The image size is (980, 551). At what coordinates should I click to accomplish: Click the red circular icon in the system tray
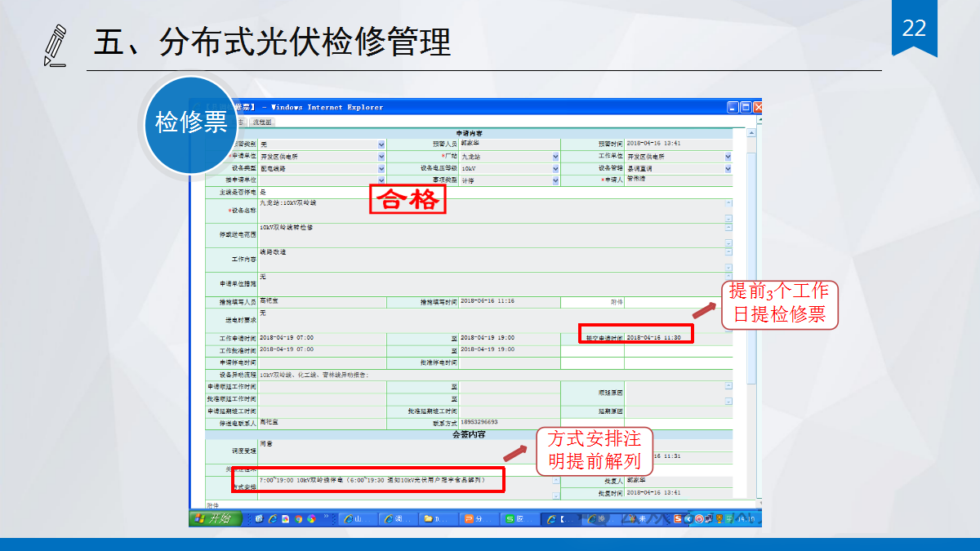[x=699, y=519]
